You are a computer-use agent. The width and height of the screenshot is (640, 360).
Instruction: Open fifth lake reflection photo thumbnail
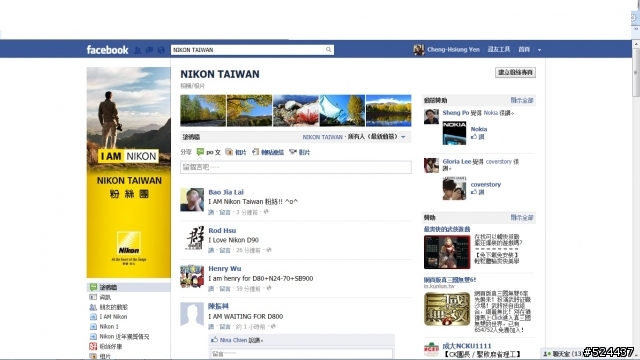389,111
